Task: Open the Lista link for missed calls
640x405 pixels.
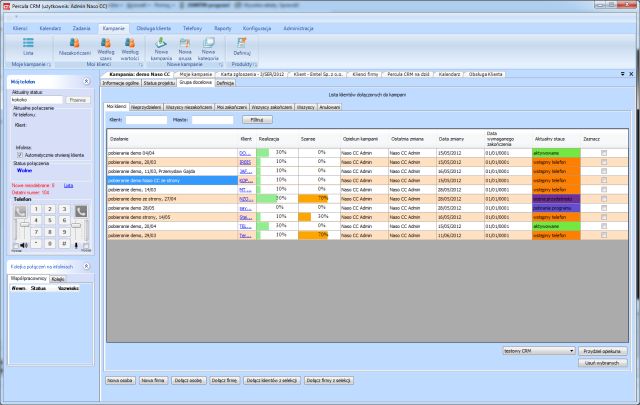Action: click(x=69, y=185)
